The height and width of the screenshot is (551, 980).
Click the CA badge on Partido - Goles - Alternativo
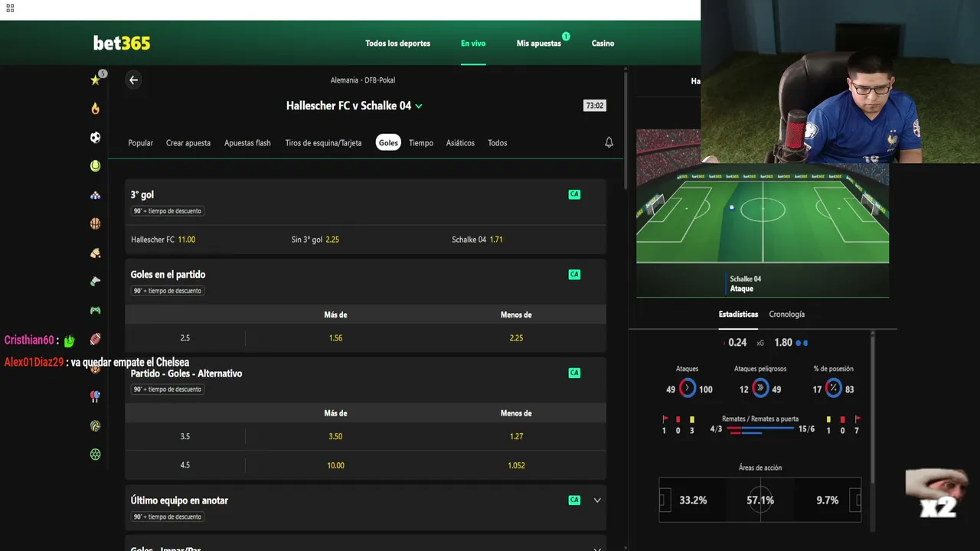574,373
